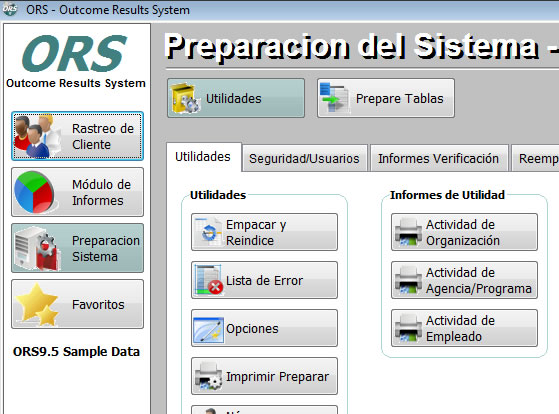
Task: Click the top Utilidades toolbar button
Action: (236, 98)
